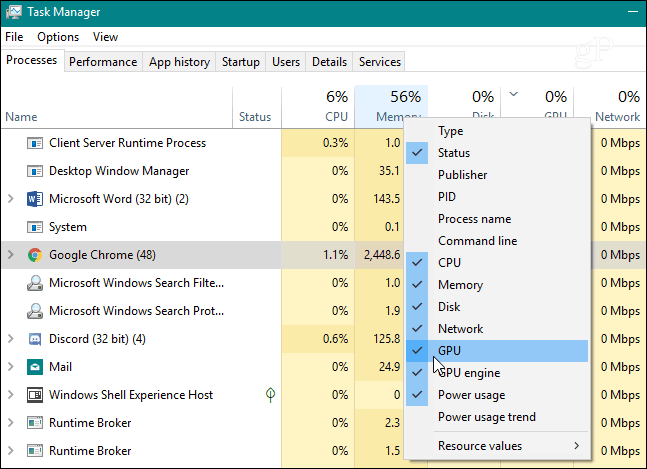
Task: Click the Google Chrome process icon
Action: [x=35, y=255]
